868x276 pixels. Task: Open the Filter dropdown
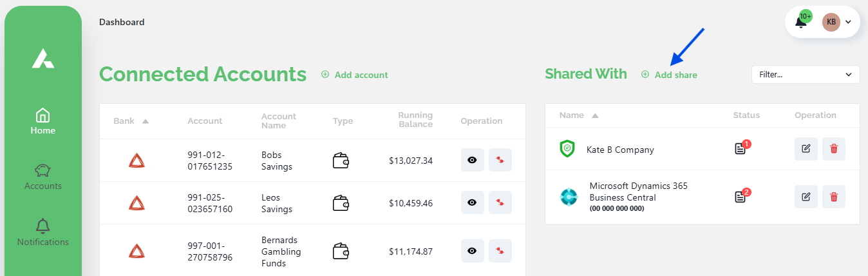[805, 74]
